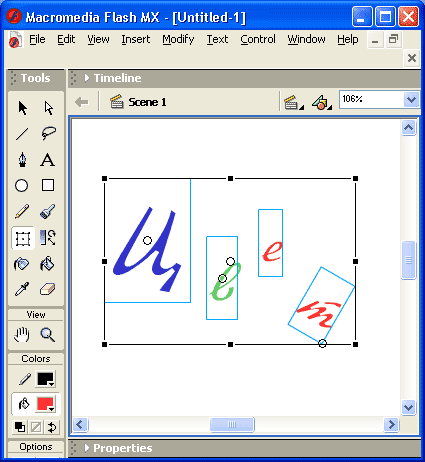The height and width of the screenshot is (462, 425).
Task: Click the Swap Colors button
Action: click(52, 427)
